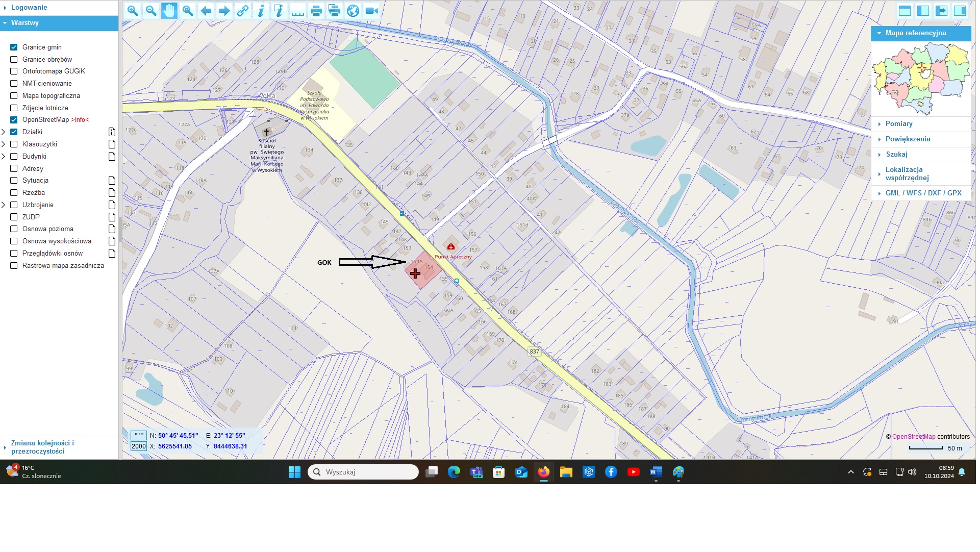This screenshot has width=980, height=552.
Task: Uncheck the OpenStreetMap layer checkbox
Action: tap(14, 120)
